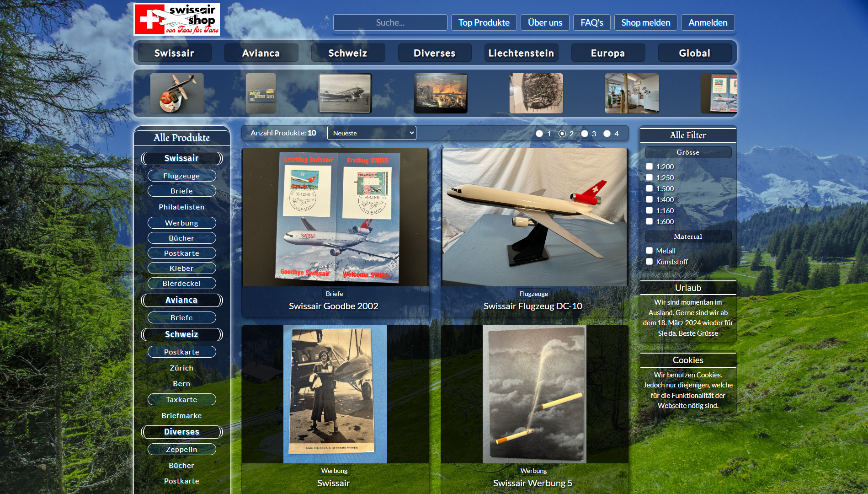
Task: Open the Swissair summer tours thumbnail
Action: (x=261, y=93)
